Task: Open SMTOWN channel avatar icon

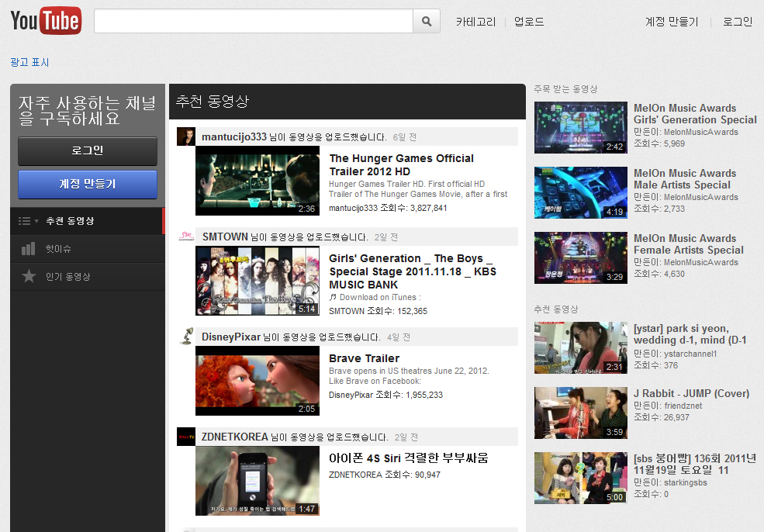Action: [x=186, y=237]
